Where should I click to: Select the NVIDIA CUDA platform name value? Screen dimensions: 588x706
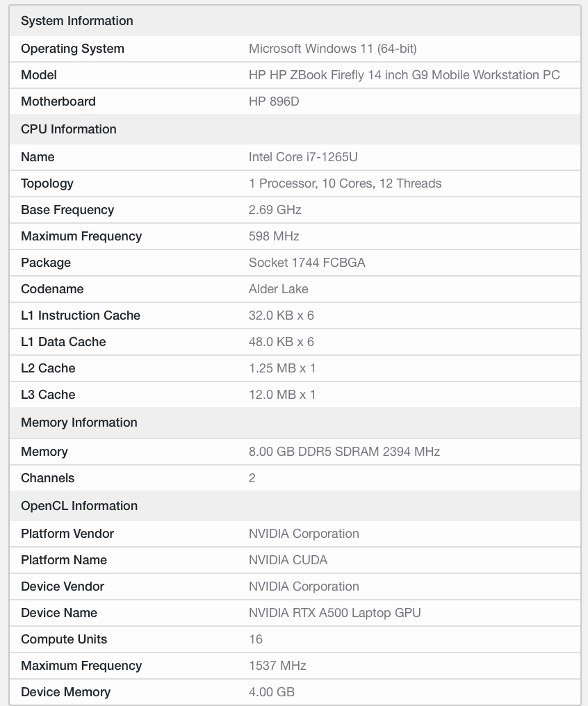tap(288, 560)
